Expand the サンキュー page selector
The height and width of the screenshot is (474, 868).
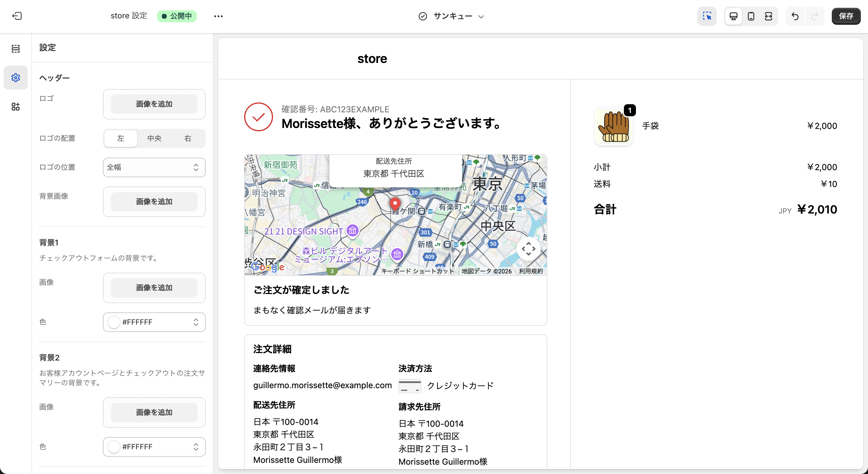[451, 16]
